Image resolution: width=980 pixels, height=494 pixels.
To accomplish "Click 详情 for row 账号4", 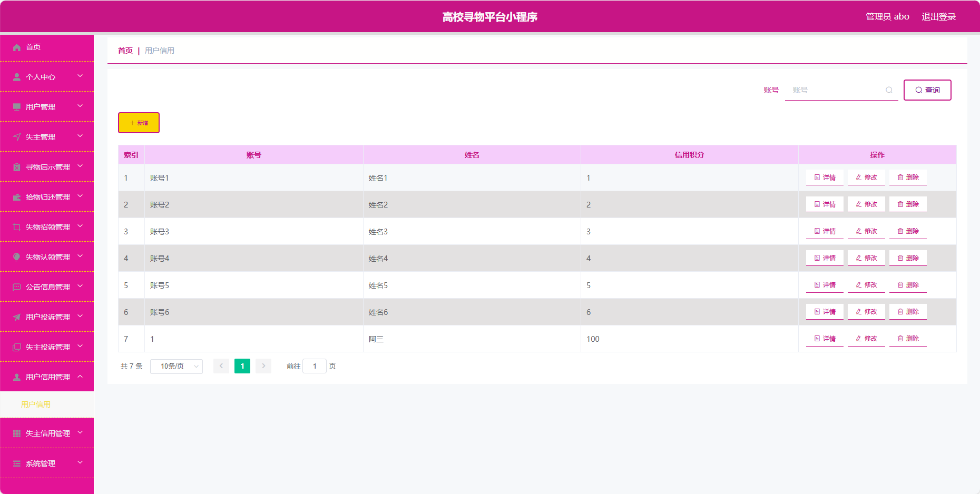I will tap(825, 259).
